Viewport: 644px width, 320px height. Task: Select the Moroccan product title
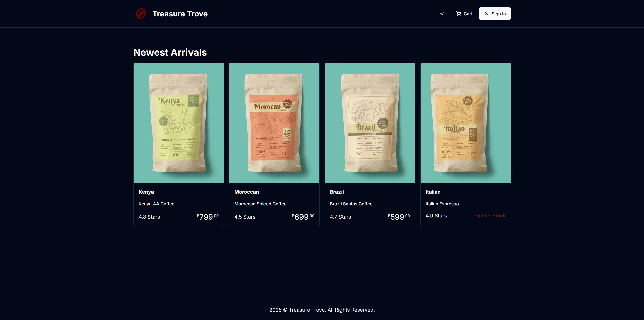(246, 192)
